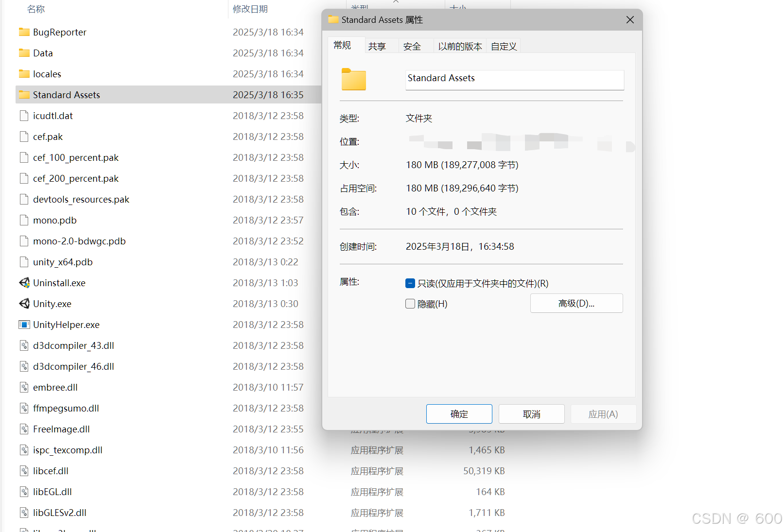Click the ispc_texcomp.dll file icon

click(24, 450)
